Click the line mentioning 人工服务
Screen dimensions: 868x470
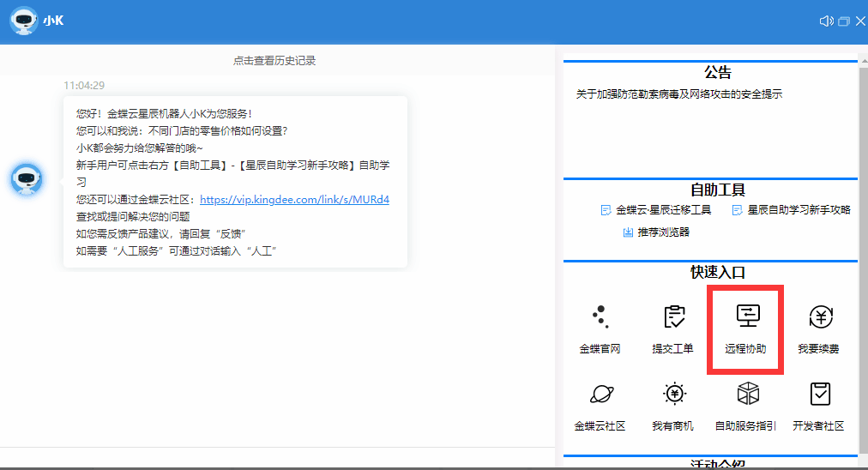point(177,251)
